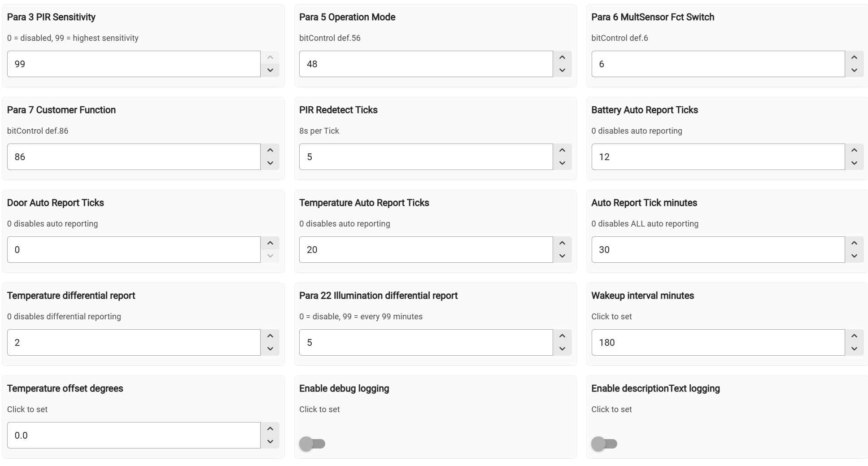The width and height of the screenshot is (868, 466).
Task: Increase Para 6 MultSensor Fct Switch value
Action: pos(854,57)
